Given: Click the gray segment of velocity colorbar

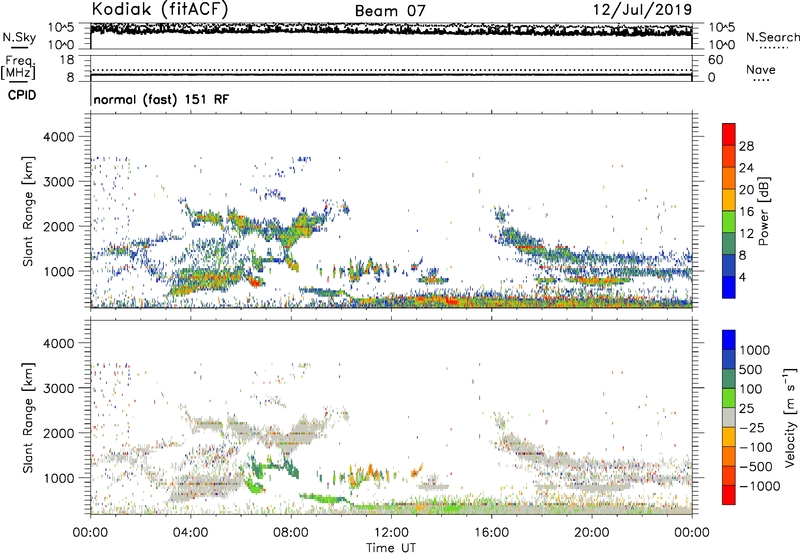Looking at the screenshot, I should coord(729,417).
